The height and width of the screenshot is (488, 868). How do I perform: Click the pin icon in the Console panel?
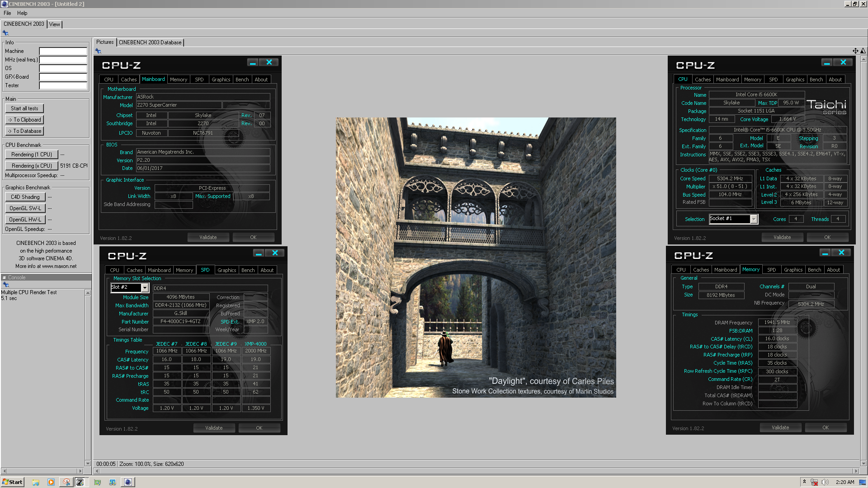coord(6,285)
